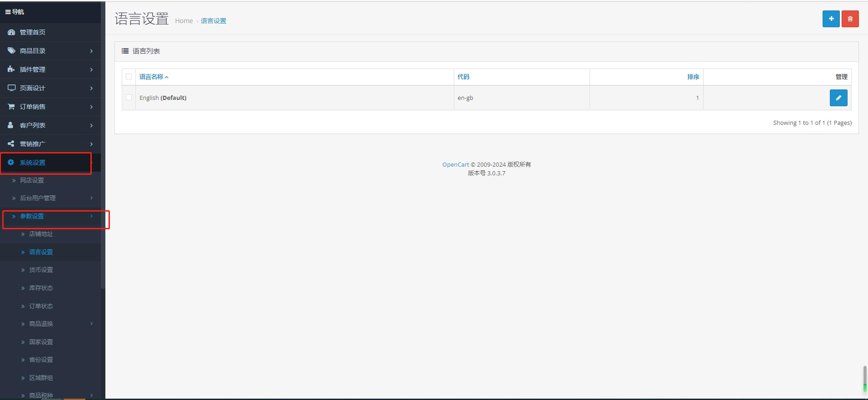The width and height of the screenshot is (868, 400).
Task: Click the page vertical scrollbar thumb
Action: tap(865, 376)
